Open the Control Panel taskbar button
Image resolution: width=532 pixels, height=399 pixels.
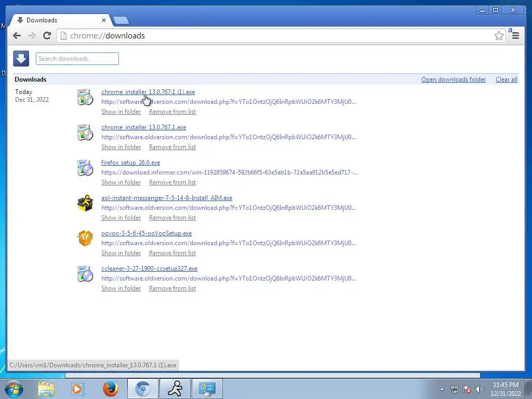pos(207,389)
